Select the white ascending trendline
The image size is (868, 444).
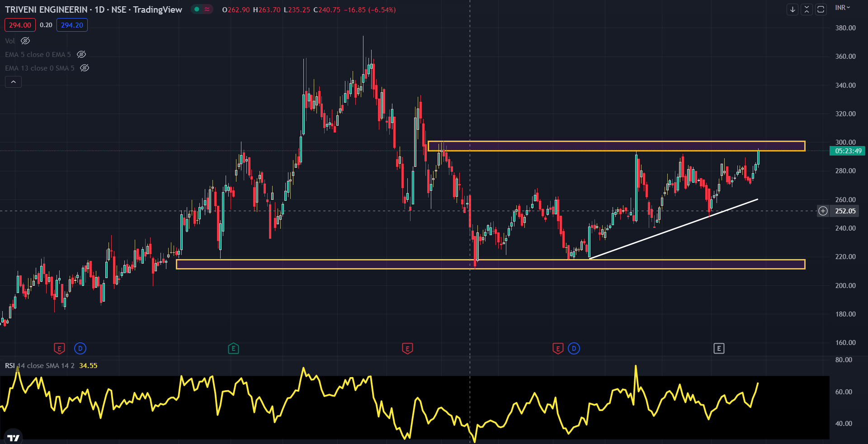[674, 229]
